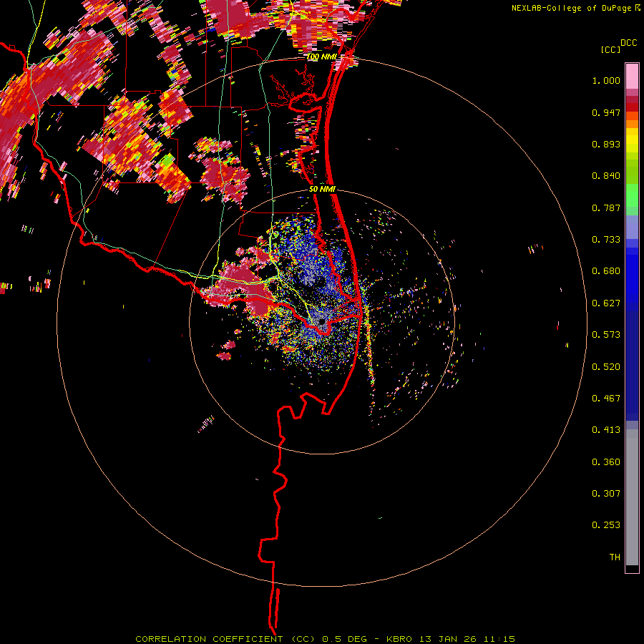Click the KBRO radar site center
Screen dimensions: 644x644
click(321, 321)
